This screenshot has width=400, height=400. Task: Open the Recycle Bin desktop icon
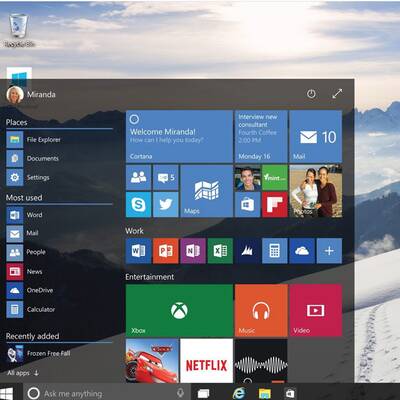pyautogui.click(x=19, y=30)
